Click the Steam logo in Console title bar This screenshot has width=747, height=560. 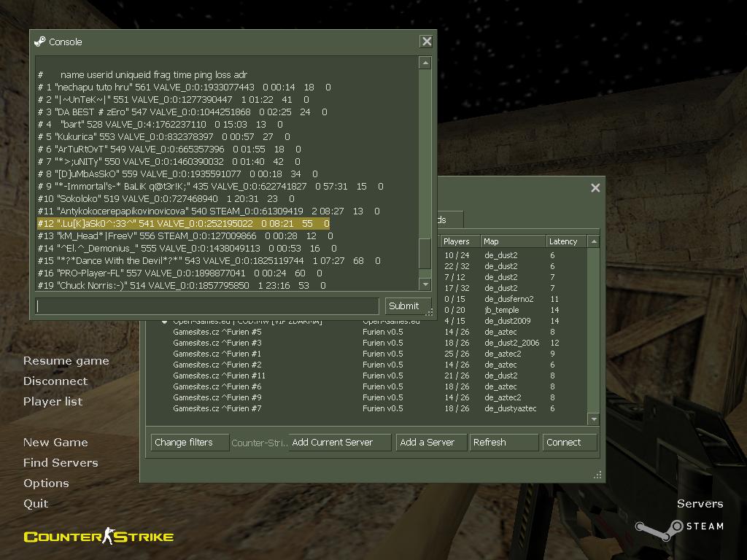pos(40,42)
